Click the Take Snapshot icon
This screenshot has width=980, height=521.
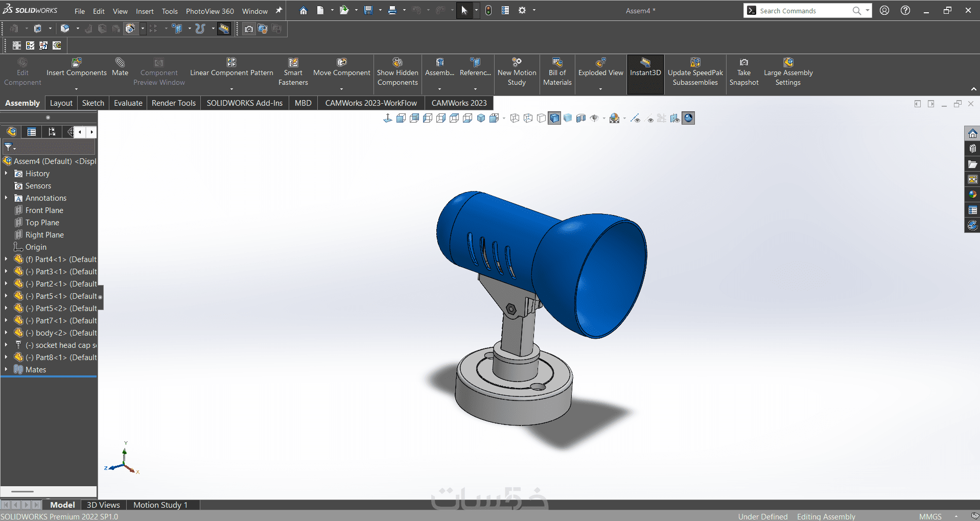click(x=744, y=63)
